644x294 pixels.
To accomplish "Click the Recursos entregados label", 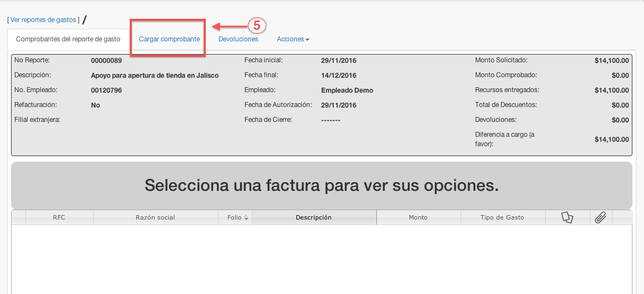I will tap(507, 90).
